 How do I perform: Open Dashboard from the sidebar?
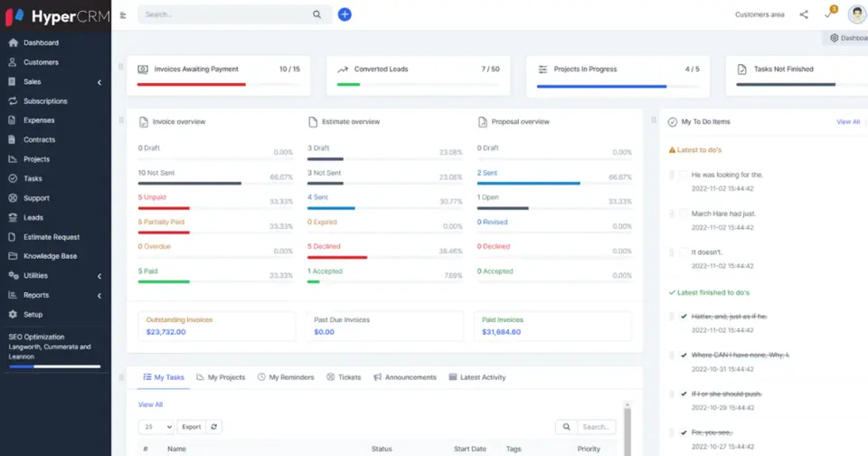pyautogui.click(x=41, y=43)
